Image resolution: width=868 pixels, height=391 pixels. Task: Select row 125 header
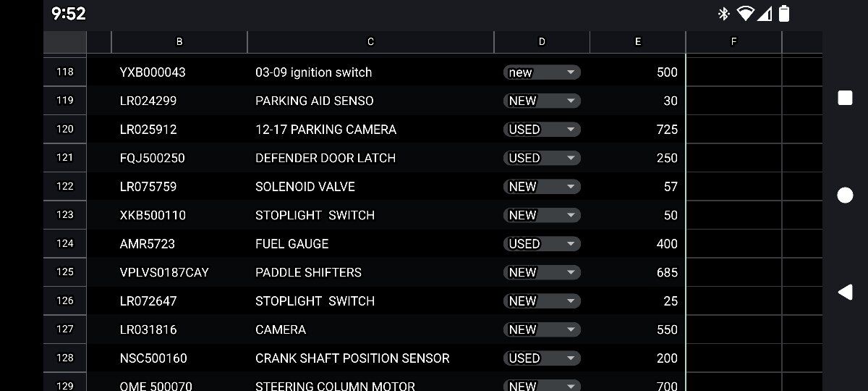click(x=65, y=272)
